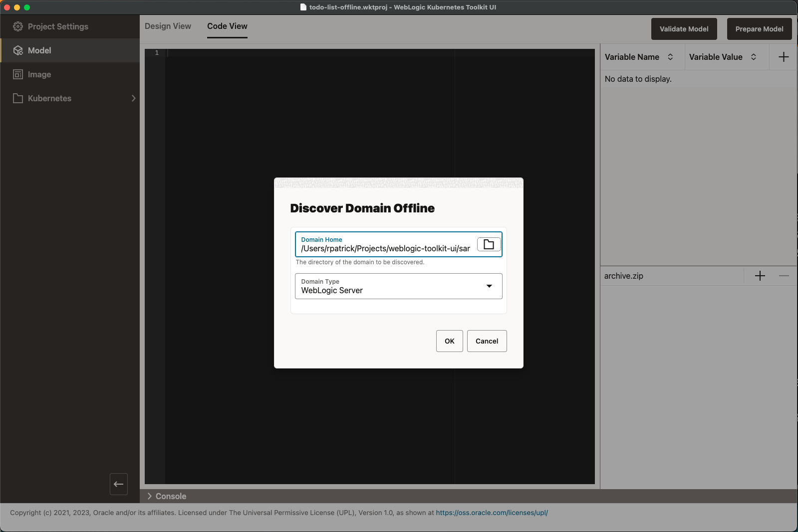Select the Code View tab
The width and height of the screenshot is (798, 532).
pos(227,26)
